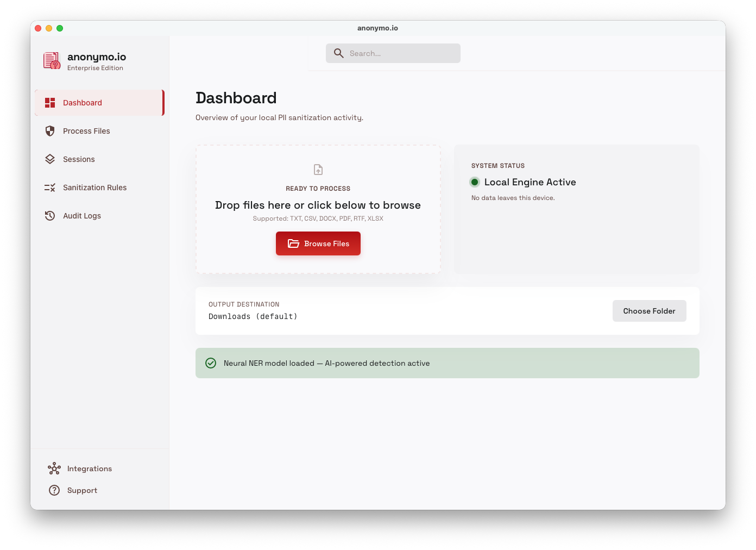Open the Dashboard menu item
Screen dimensions: 756x550
click(x=99, y=103)
